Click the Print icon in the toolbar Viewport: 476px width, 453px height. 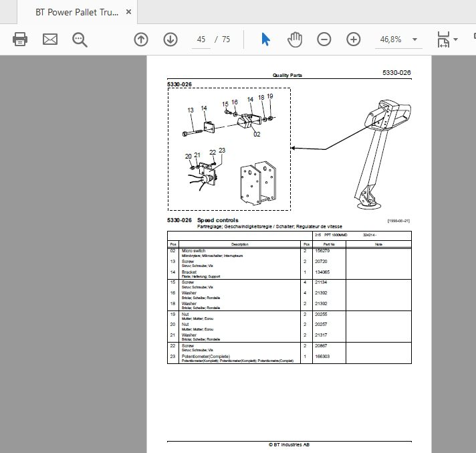click(x=20, y=39)
